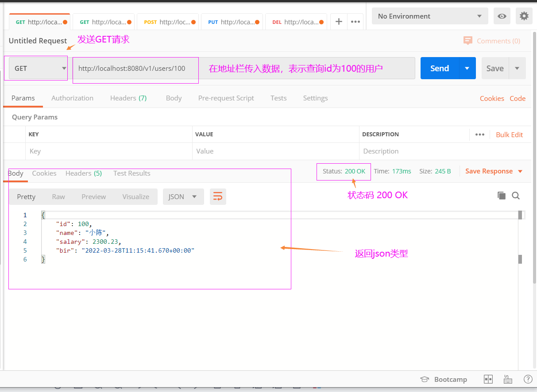Select response Cookies tab
Image resolution: width=537 pixels, height=392 pixels.
coord(44,173)
